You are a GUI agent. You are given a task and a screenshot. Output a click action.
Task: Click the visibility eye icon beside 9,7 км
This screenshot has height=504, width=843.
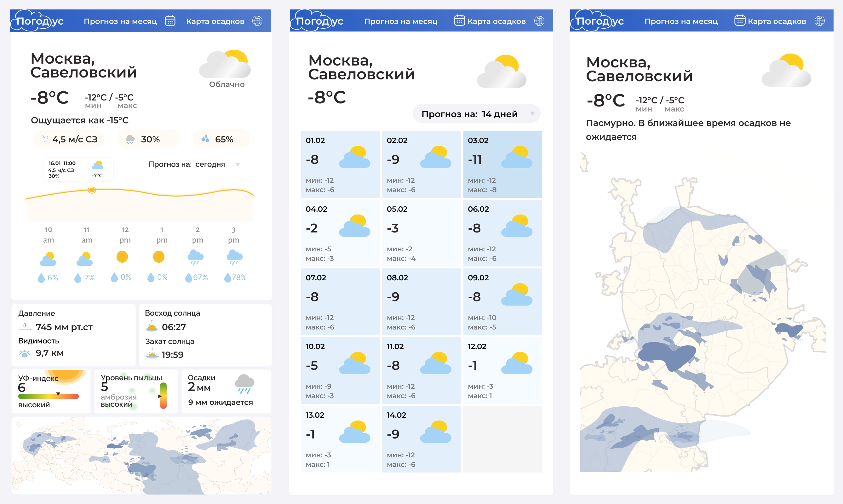[x=25, y=354]
